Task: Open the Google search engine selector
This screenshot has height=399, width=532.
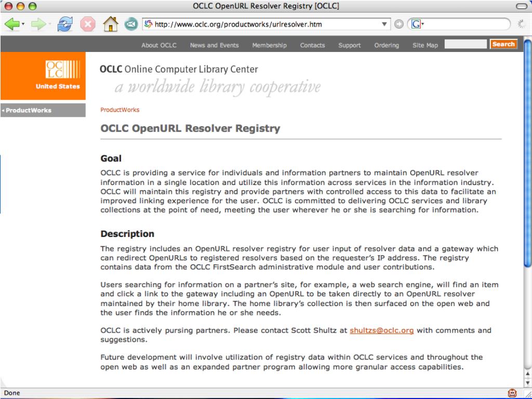Action: coord(418,24)
